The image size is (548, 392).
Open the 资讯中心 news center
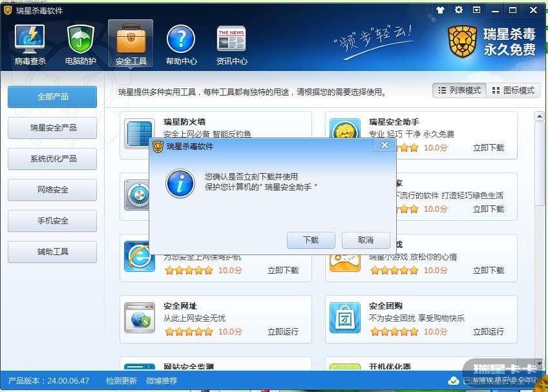(231, 44)
